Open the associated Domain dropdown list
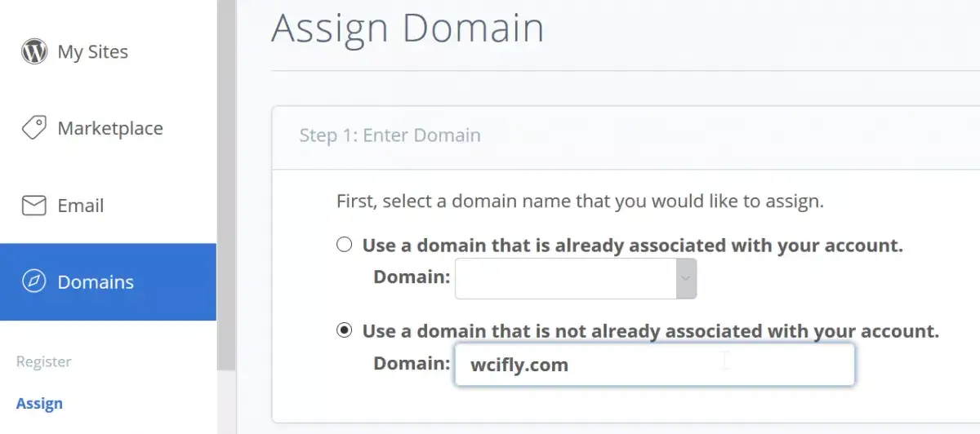 click(576, 279)
